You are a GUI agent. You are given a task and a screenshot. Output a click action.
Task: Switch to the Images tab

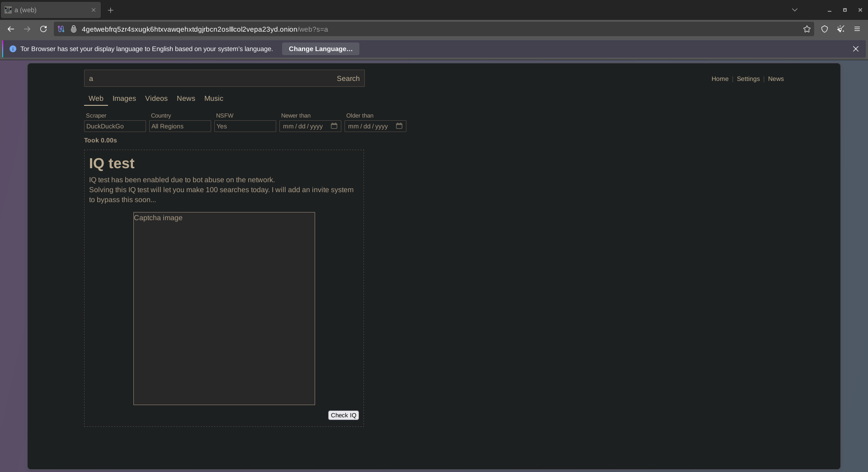click(x=124, y=99)
